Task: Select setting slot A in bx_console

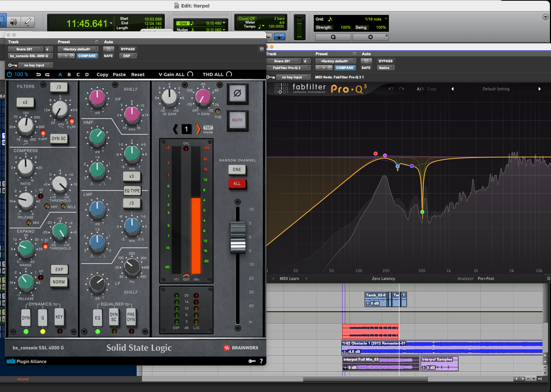Action: coord(60,75)
